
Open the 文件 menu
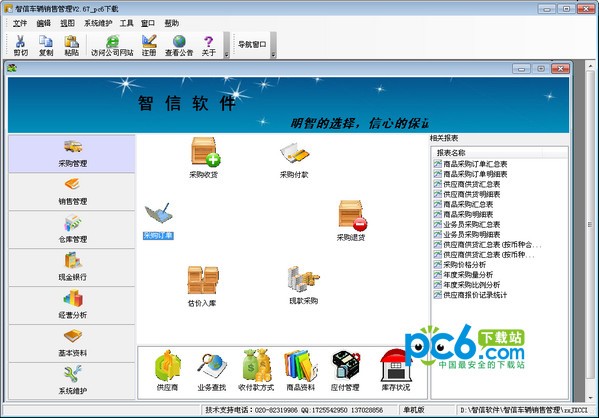click(x=20, y=23)
